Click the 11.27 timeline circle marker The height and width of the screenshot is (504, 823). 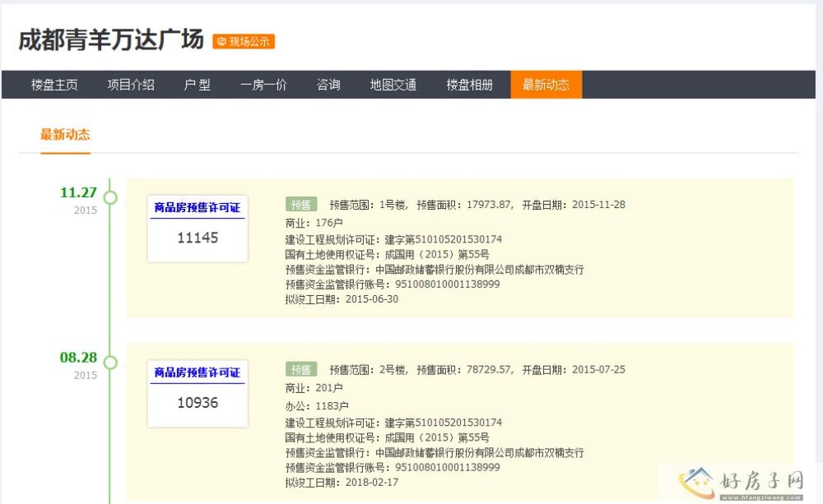pyautogui.click(x=110, y=197)
